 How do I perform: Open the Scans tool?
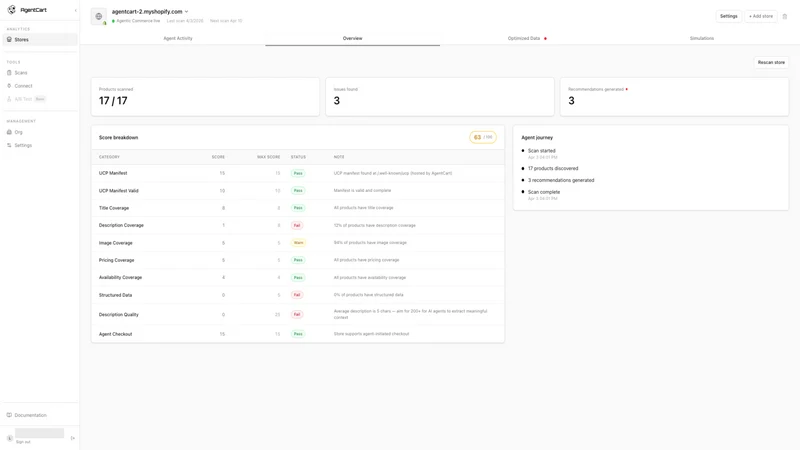click(40, 72)
